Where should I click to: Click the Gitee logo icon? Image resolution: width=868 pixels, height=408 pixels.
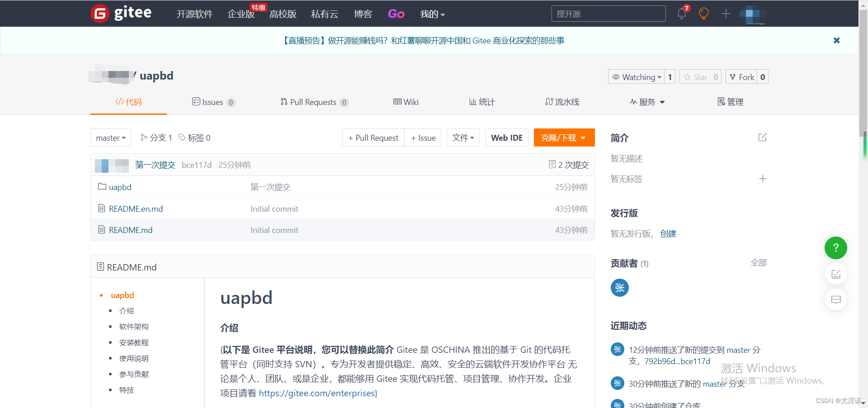pyautogui.click(x=100, y=14)
